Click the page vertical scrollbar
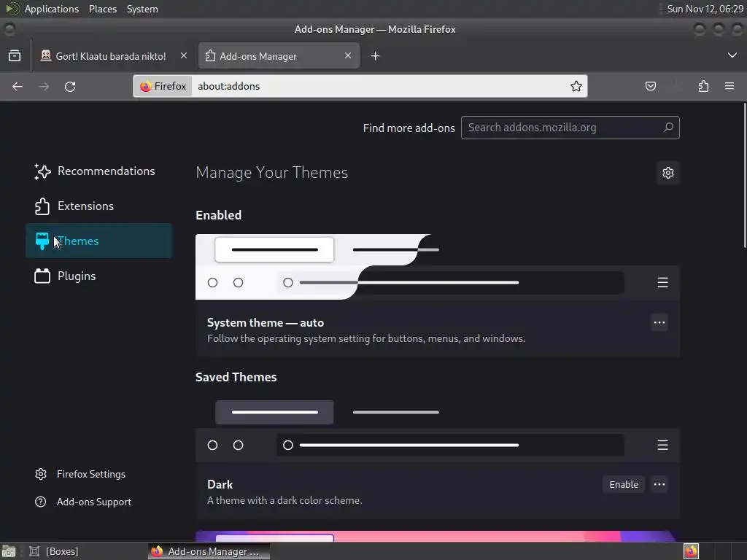 pos(745,175)
